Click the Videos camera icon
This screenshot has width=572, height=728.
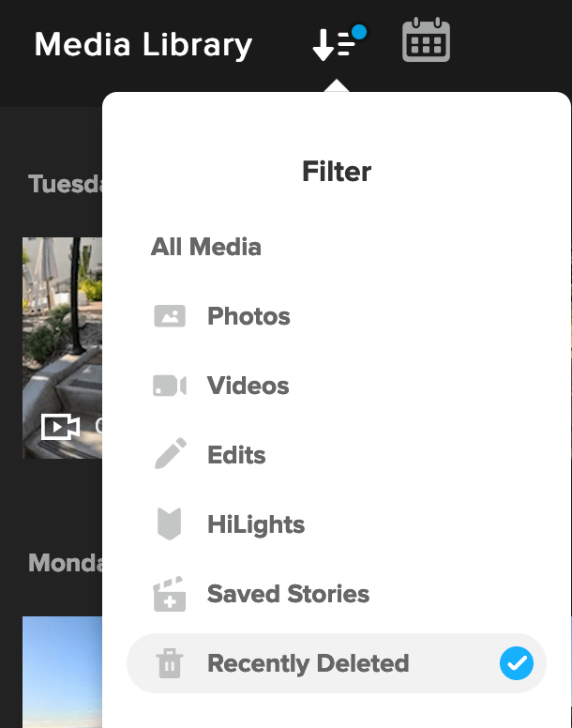click(170, 386)
